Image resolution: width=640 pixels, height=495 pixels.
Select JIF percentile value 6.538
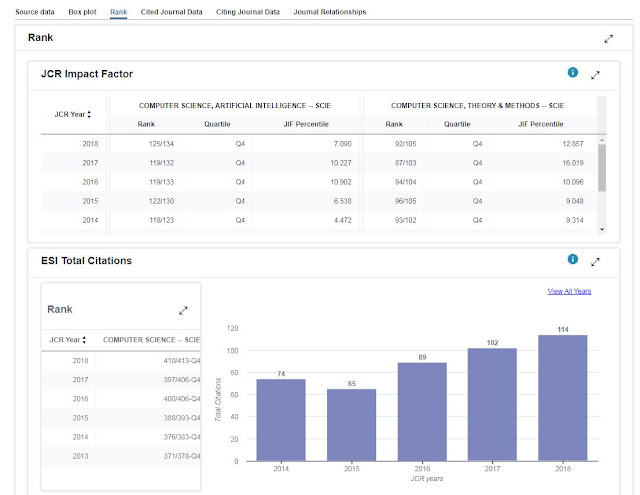pyautogui.click(x=342, y=201)
